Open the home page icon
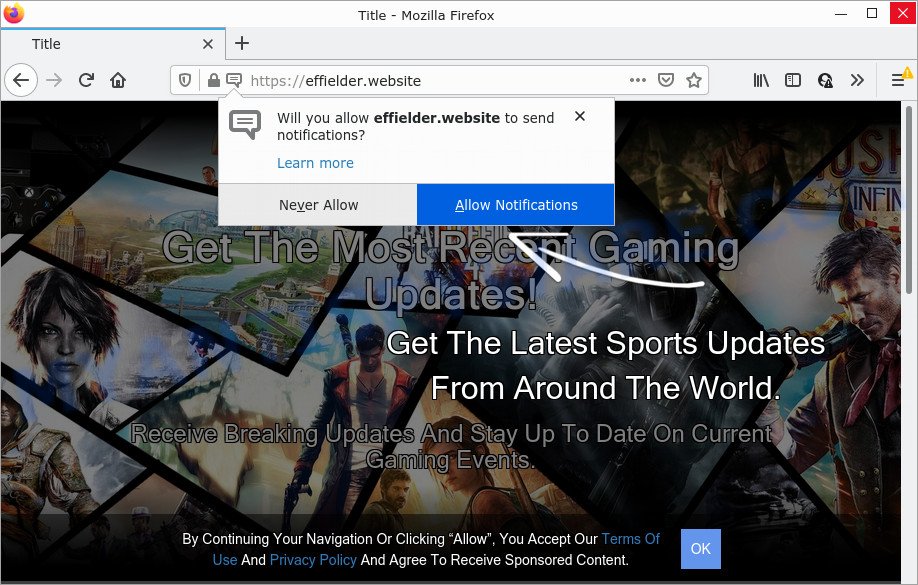 (x=118, y=80)
